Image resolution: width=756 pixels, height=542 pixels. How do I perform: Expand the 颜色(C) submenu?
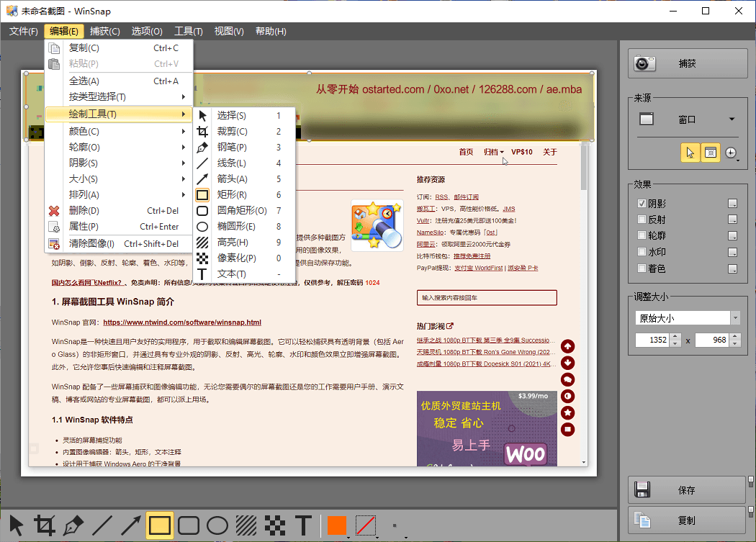(119, 131)
